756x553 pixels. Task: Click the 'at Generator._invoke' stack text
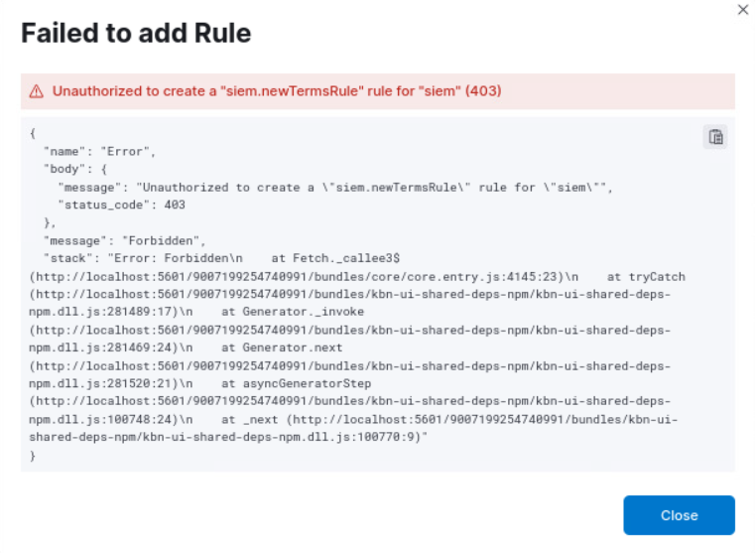click(x=293, y=312)
